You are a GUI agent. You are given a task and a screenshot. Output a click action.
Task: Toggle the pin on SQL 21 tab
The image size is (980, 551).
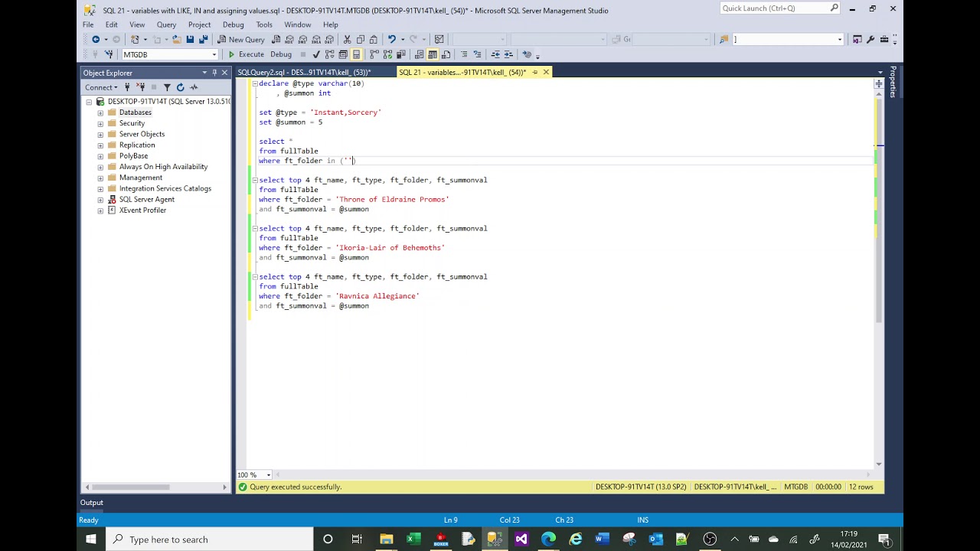(534, 72)
